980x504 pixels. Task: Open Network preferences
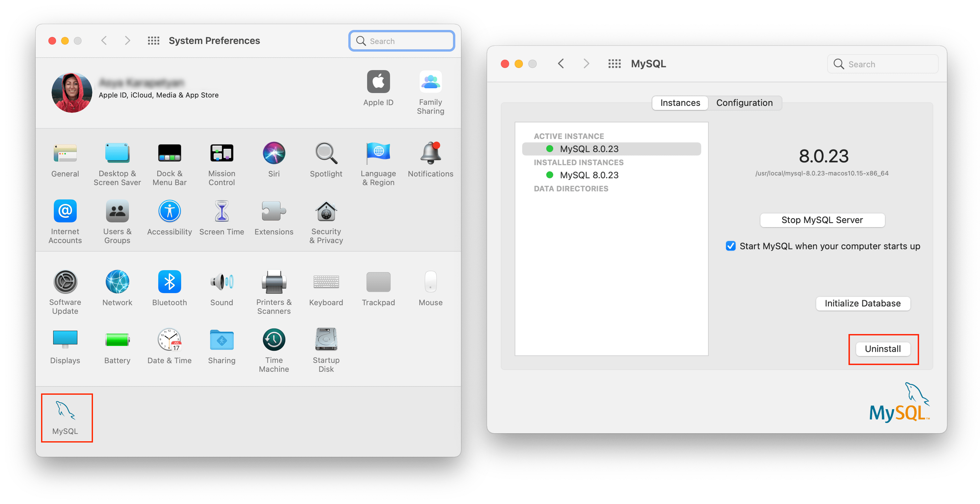(117, 289)
